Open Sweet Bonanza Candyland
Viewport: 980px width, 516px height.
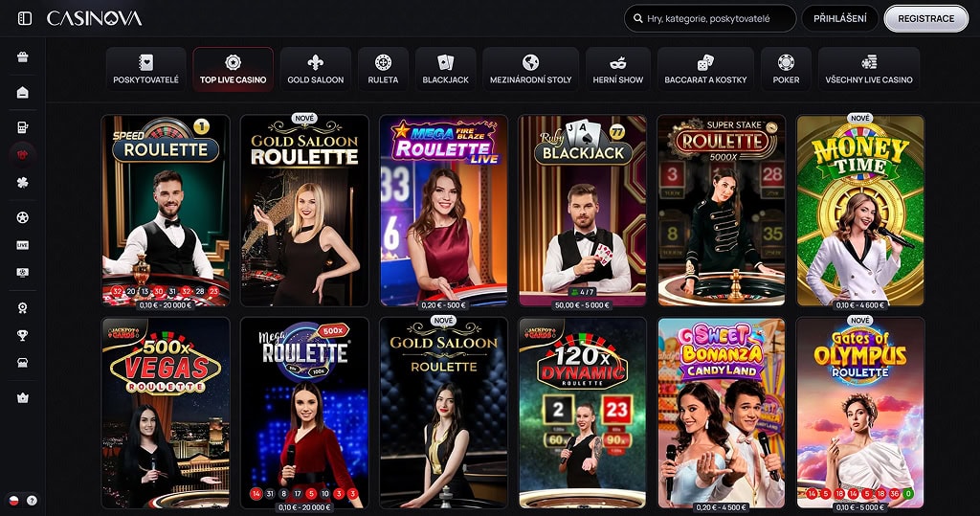point(722,413)
